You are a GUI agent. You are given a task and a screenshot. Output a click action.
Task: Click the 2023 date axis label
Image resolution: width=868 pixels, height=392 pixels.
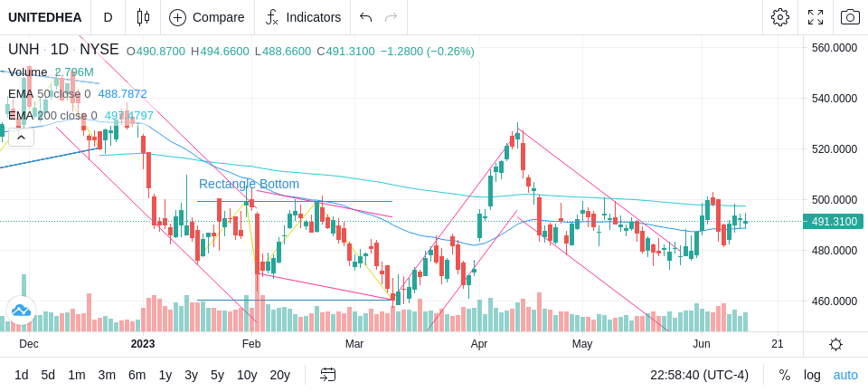[143, 344]
